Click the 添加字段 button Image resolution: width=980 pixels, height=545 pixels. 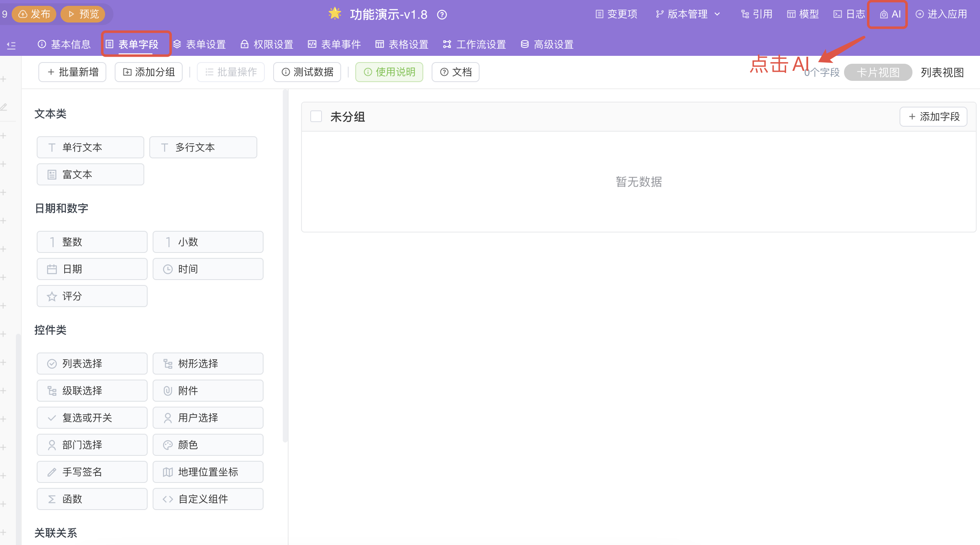pos(934,117)
